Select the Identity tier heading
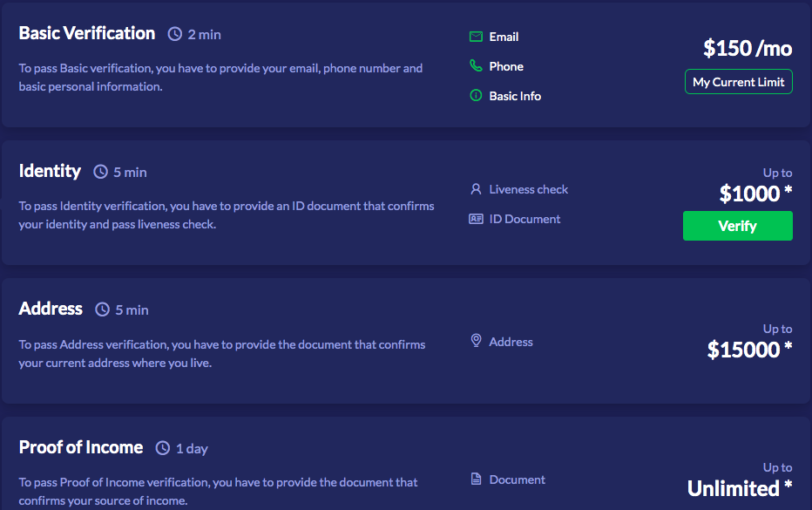 click(50, 171)
